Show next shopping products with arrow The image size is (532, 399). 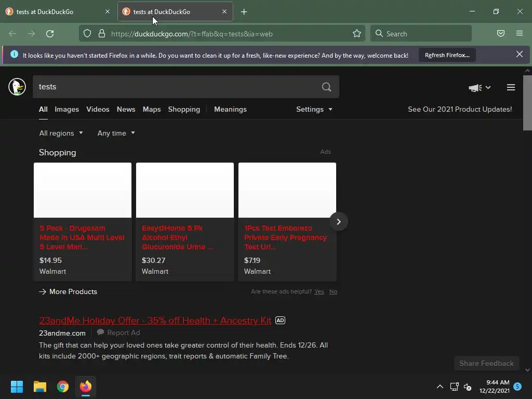[x=339, y=221]
